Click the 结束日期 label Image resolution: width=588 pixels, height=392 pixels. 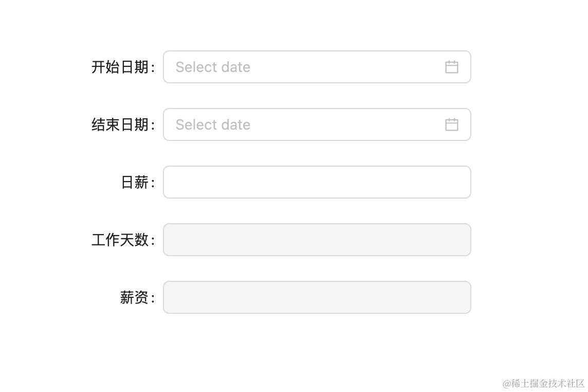tap(120, 124)
